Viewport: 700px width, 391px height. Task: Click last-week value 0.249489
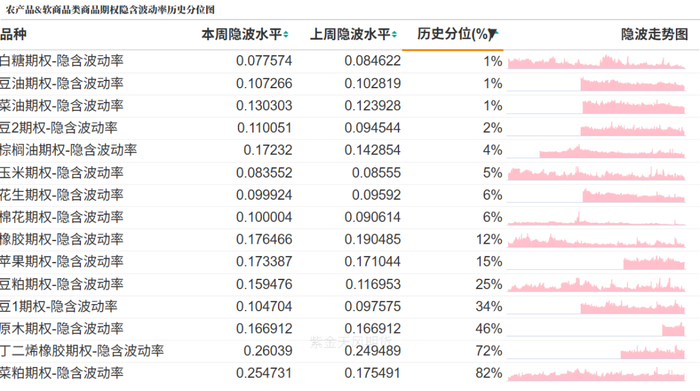[x=372, y=351]
